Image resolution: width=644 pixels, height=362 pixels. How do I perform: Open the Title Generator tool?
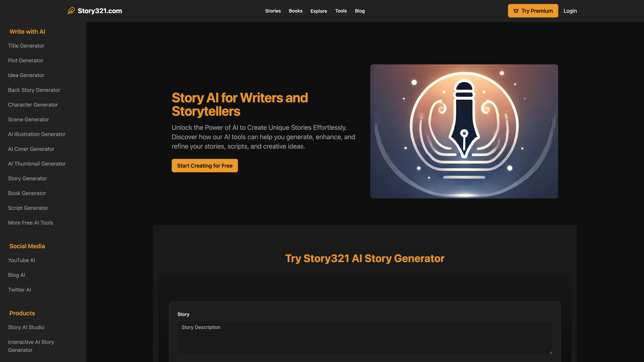pyautogui.click(x=26, y=46)
